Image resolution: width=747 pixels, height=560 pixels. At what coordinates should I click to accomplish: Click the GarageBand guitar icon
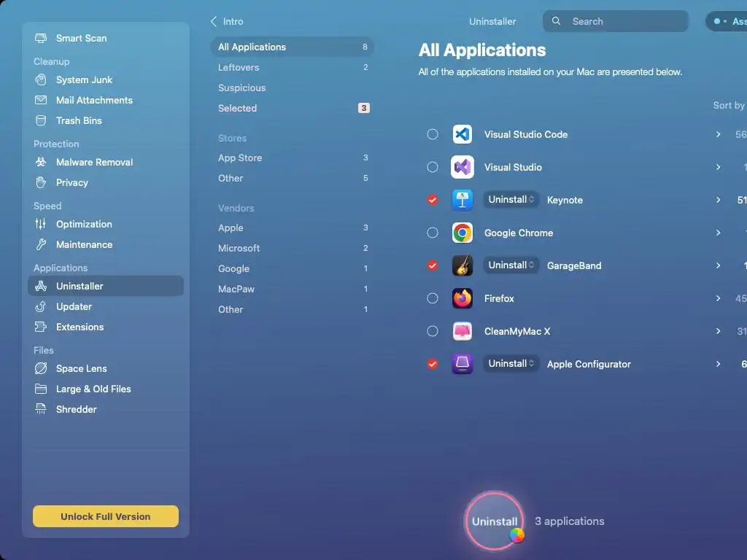[x=462, y=265]
